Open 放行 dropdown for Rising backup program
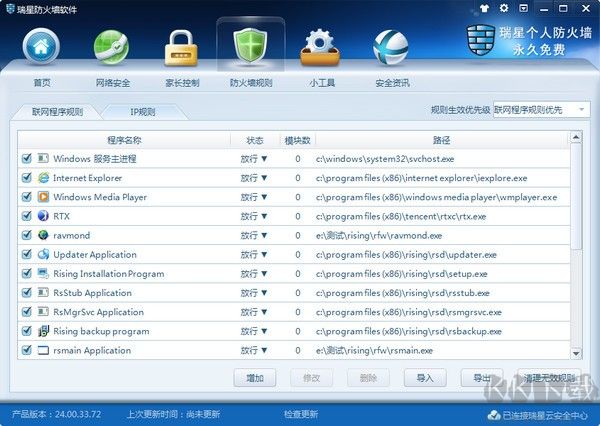The image size is (600, 426). pos(254,331)
